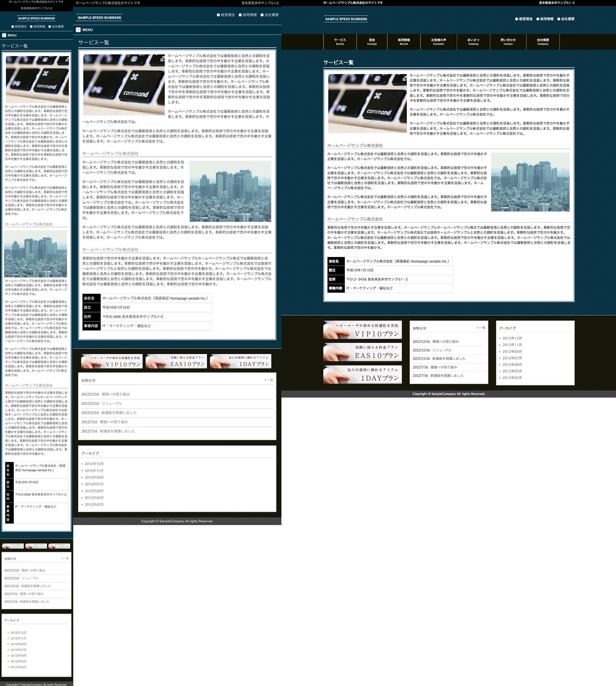The width and height of the screenshot is (616, 686).
Task: Open the サービス Service navigation tab
Action: pos(340,42)
